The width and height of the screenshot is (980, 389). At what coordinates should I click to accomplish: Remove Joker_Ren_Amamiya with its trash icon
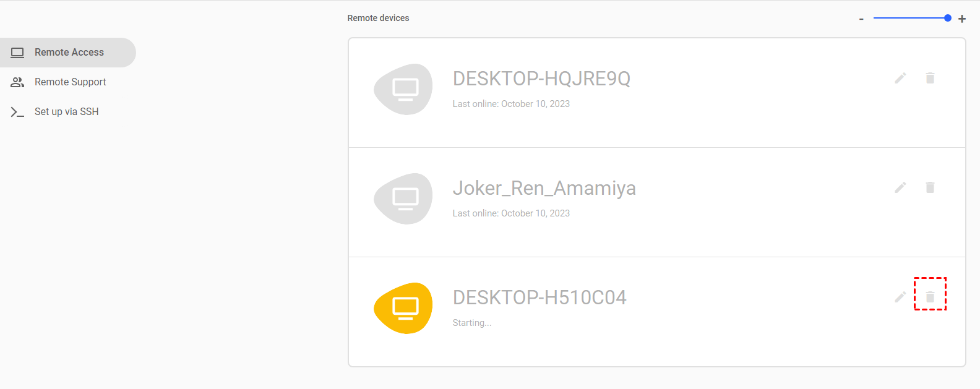930,187
